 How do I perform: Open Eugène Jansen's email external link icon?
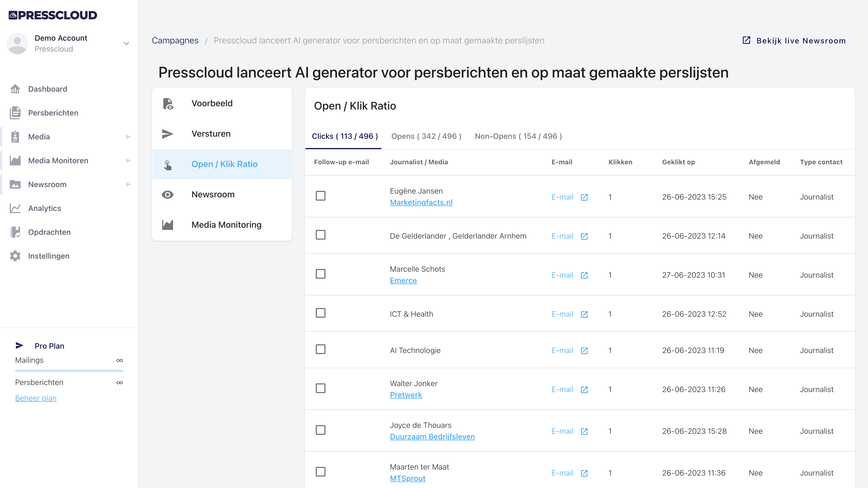pyautogui.click(x=584, y=197)
